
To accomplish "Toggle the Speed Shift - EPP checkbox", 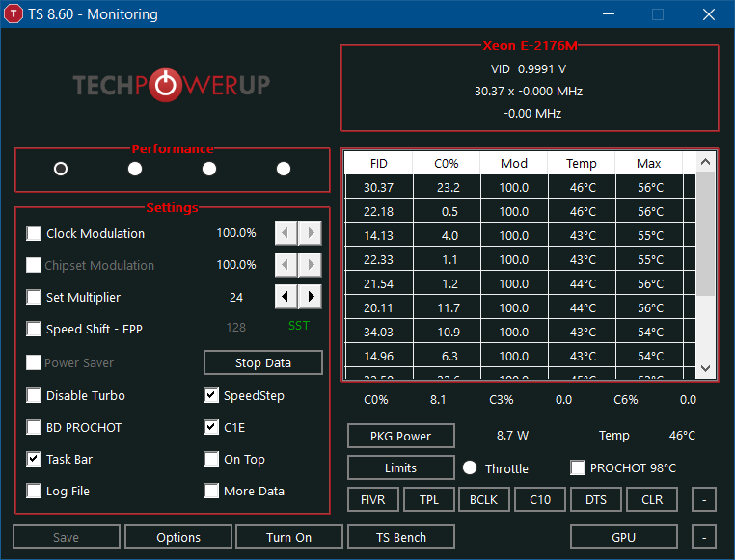I will click(34, 329).
